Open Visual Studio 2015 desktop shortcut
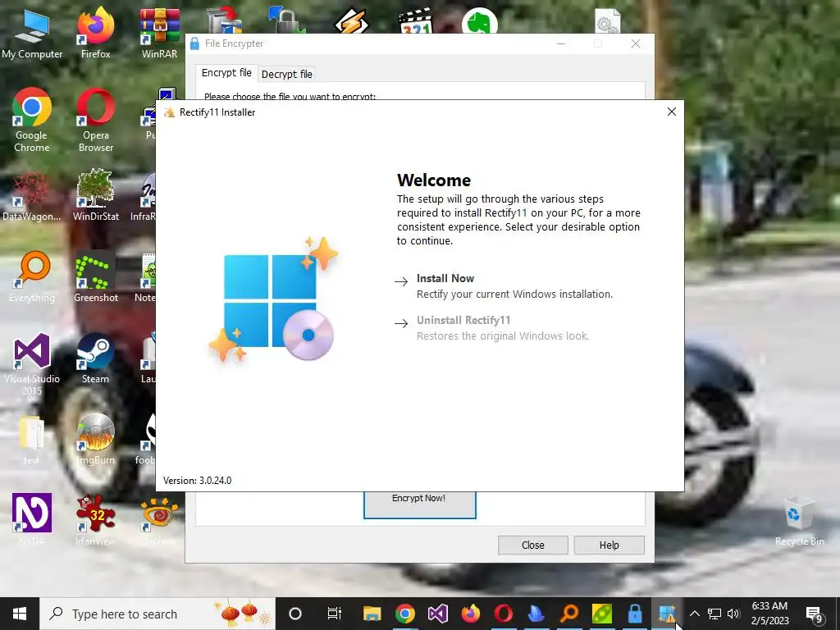This screenshot has width=840, height=630. pos(32,364)
